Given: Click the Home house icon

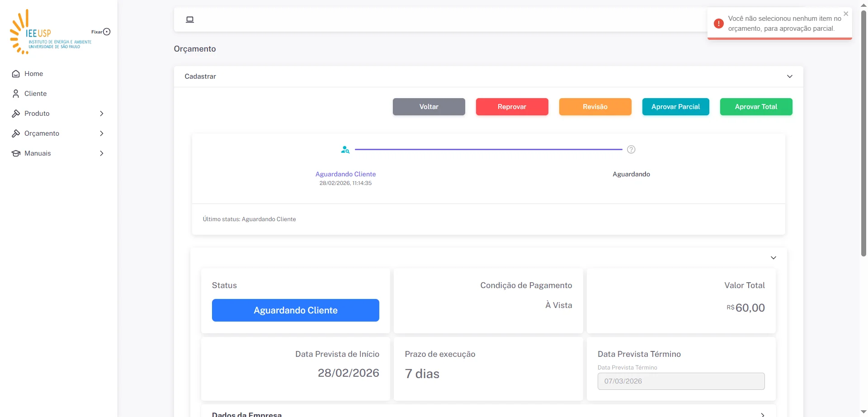Looking at the screenshot, I should (16, 74).
